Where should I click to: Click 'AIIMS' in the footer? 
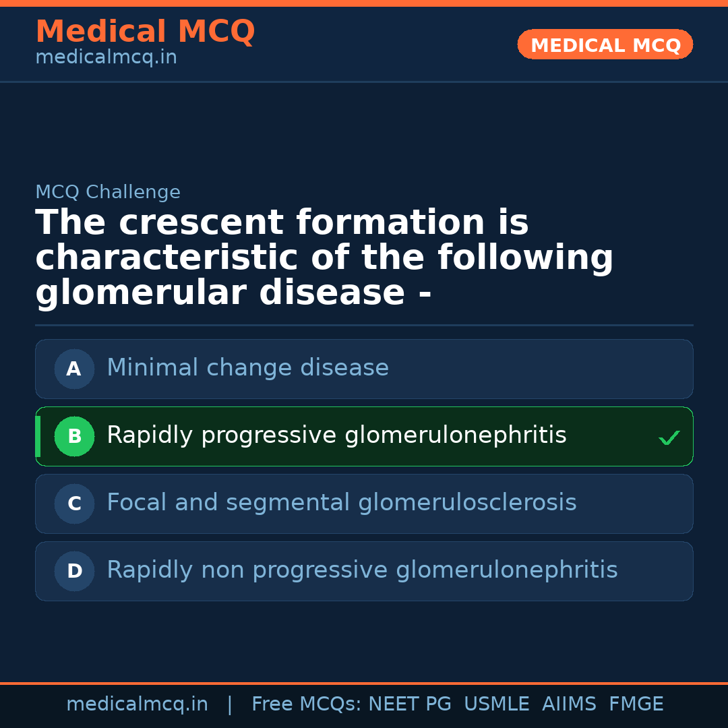569,704
